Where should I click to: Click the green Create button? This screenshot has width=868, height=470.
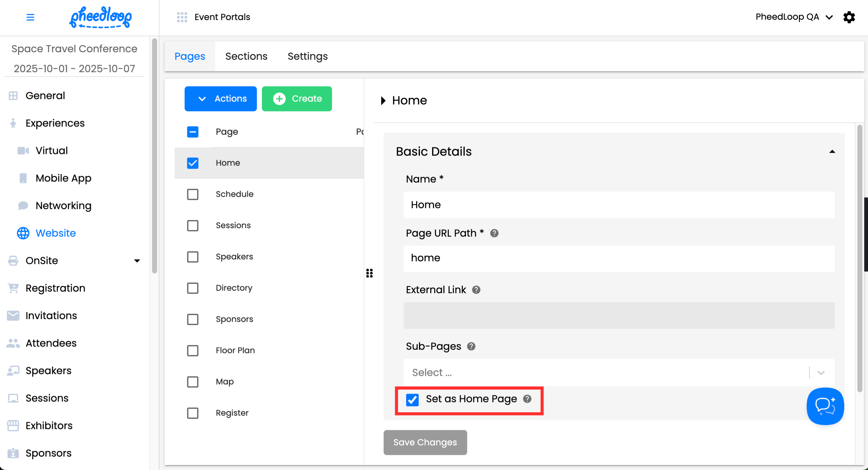click(x=297, y=99)
